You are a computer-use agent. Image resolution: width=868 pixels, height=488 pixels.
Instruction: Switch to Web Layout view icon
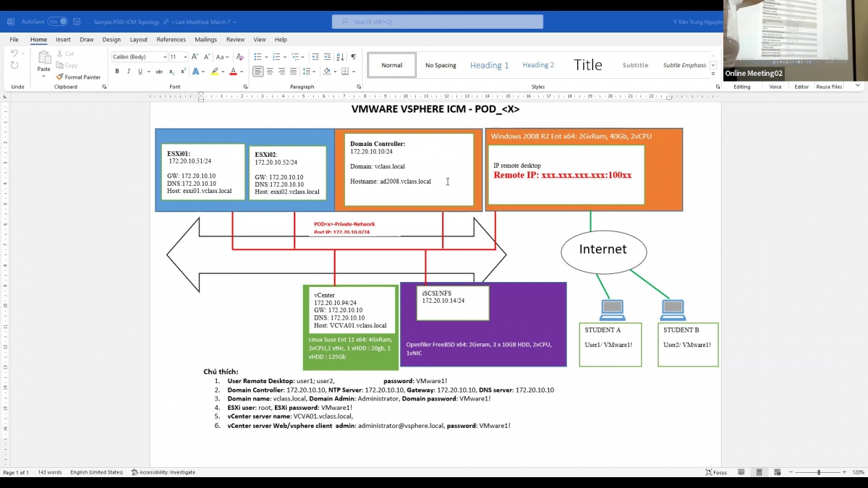coord(776,472)
